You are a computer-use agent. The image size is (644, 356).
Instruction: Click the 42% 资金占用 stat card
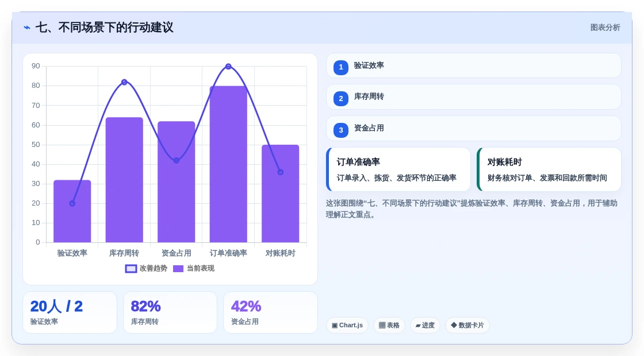pos(271,312)
